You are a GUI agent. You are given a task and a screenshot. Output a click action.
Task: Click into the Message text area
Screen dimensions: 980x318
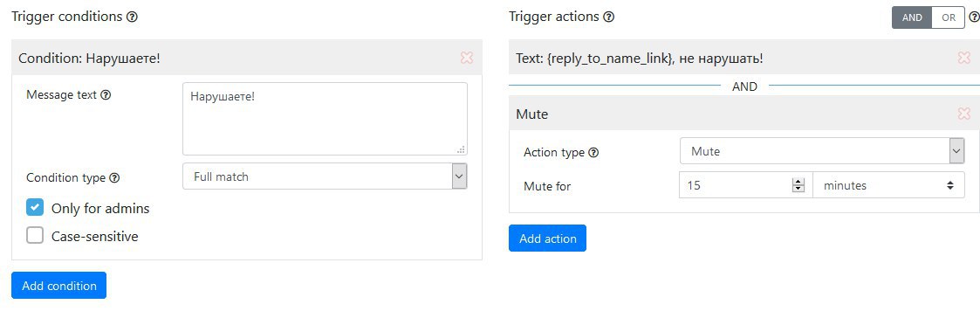coord(325,119)
